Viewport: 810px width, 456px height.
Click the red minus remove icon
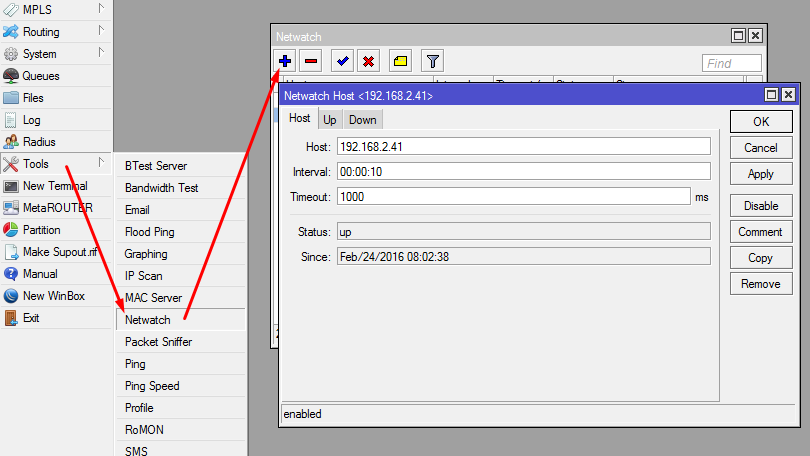tap(311, 61)
